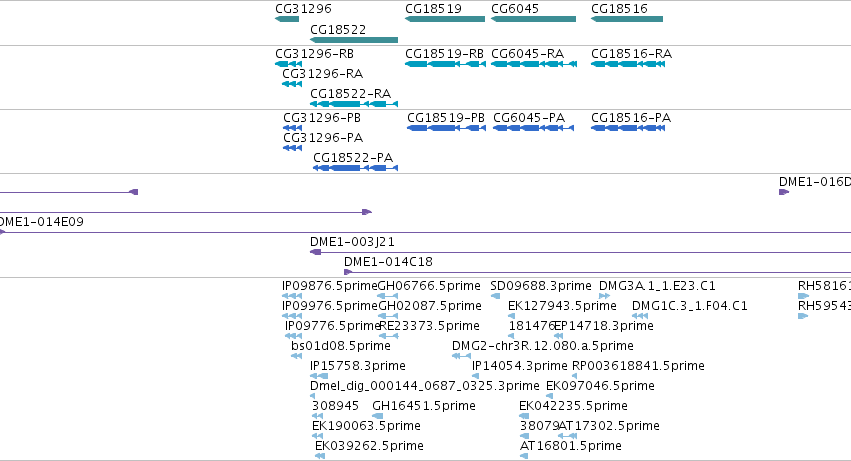This screenshot has width=851, height=461.
Task: Click the feature label 181476
Action: 532,326
